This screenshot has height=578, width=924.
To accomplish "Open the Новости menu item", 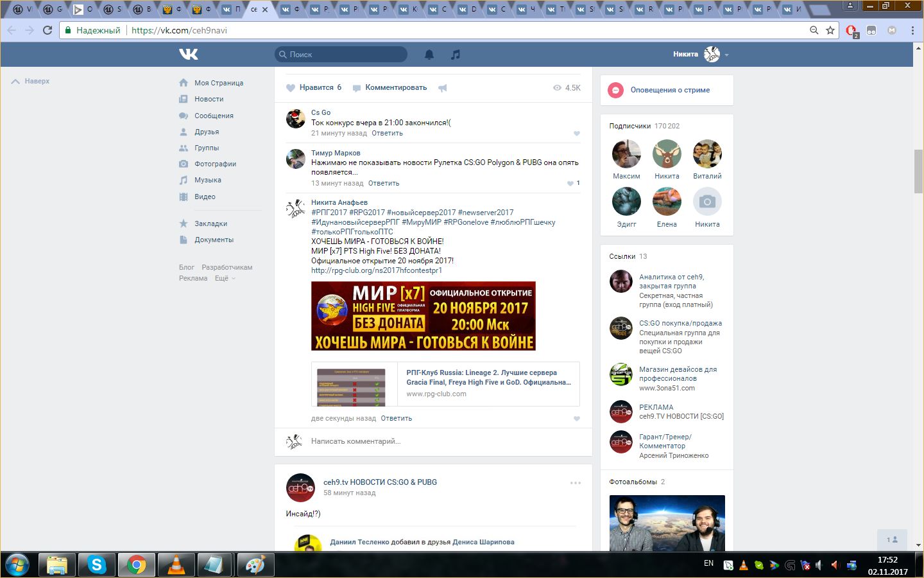I will pyautogui.click(x=209, y=99).
